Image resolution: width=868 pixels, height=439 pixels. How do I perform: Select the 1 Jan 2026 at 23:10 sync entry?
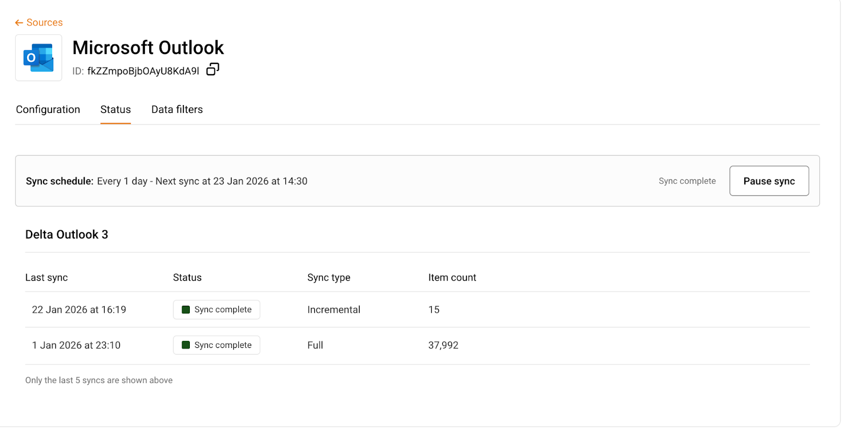(76, 345)
